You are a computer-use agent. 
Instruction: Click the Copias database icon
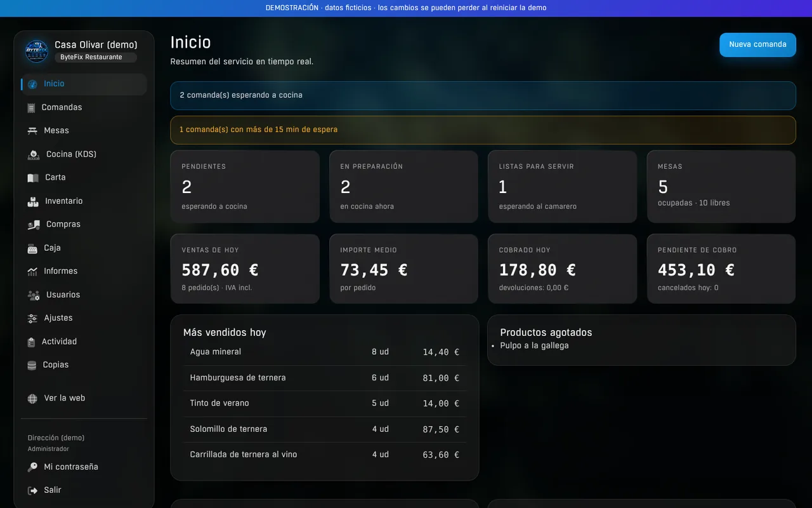[x=32, y=366]
